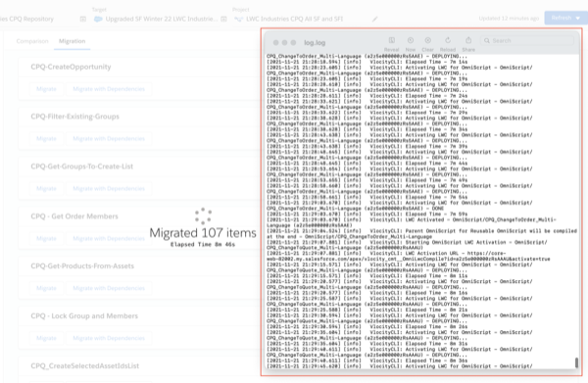This screenshot has height=383, width=588.
Task: Migrate the CPQ-Get-Groups-To-Create-List item
Action: click(x=46, y=188)
